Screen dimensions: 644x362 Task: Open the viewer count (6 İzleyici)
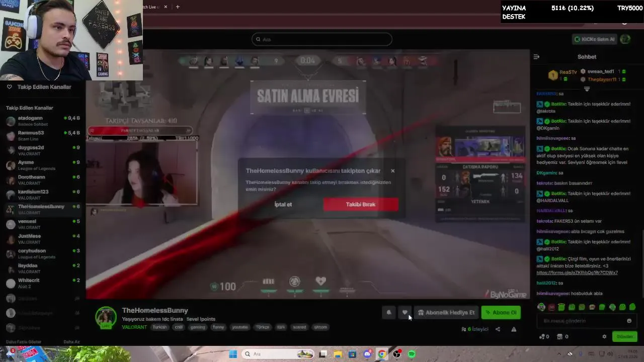pos(475,329)
